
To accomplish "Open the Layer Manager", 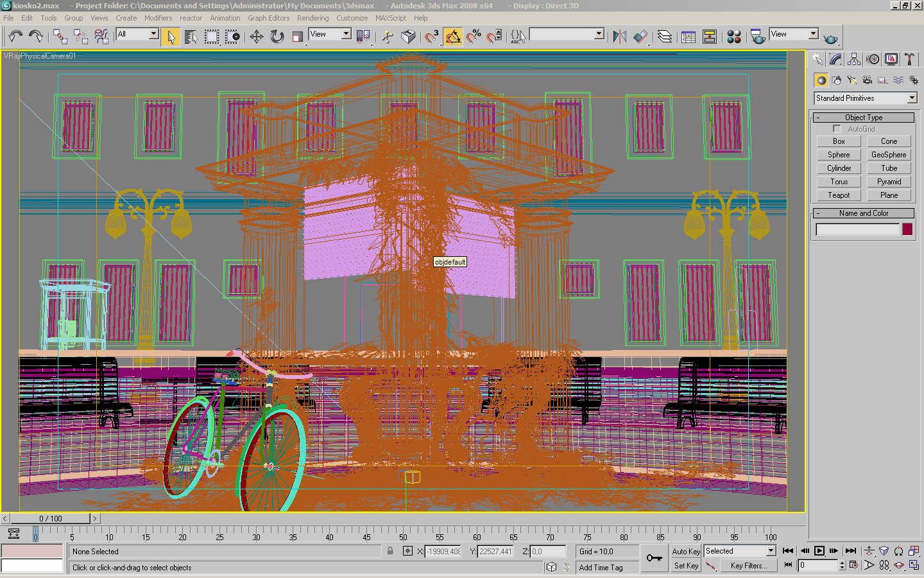I will click(665, 37).
